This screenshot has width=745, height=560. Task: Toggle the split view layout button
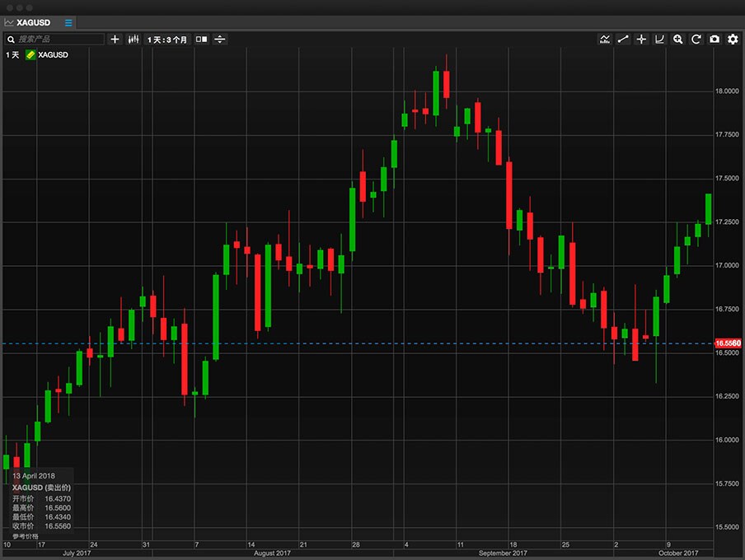[x=201, y=39]
